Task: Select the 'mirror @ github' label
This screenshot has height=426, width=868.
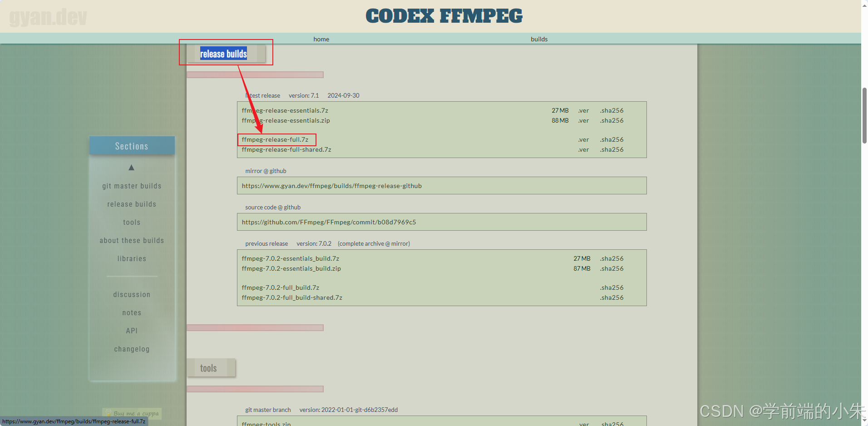Action: point(266,171)
